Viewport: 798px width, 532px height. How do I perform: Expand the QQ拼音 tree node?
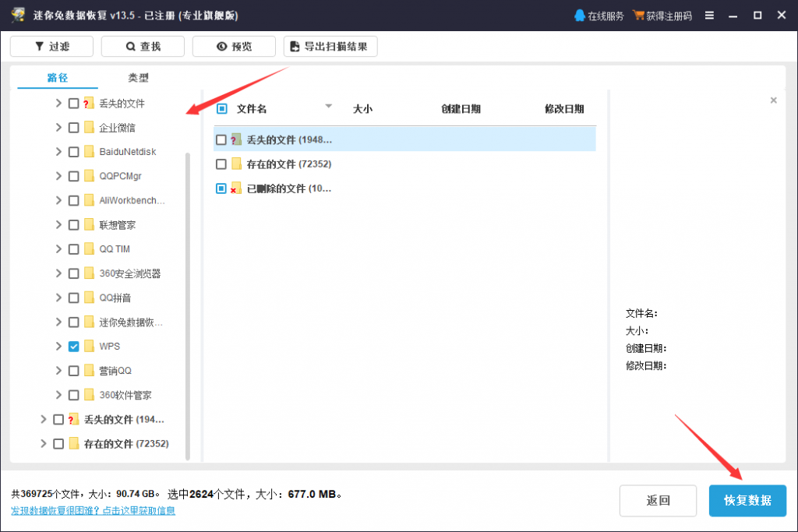pyautogui.click(x=58, y=298)
